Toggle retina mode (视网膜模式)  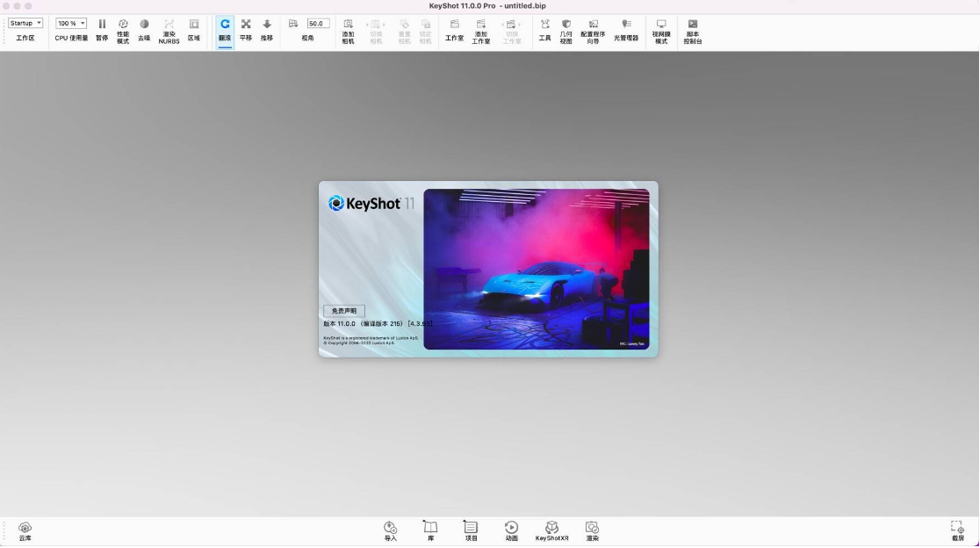point(661,32)
